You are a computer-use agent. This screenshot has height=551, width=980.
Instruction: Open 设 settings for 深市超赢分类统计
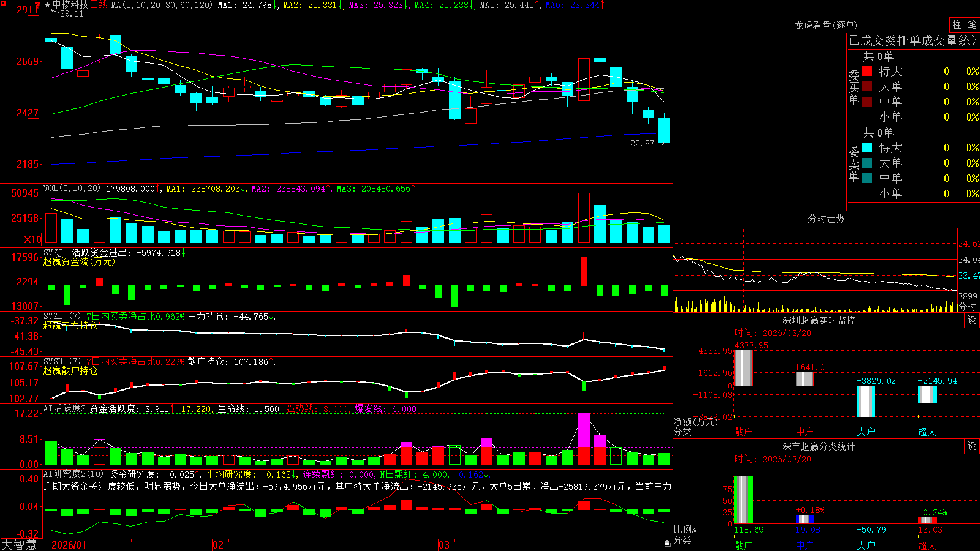click(972, 446)
